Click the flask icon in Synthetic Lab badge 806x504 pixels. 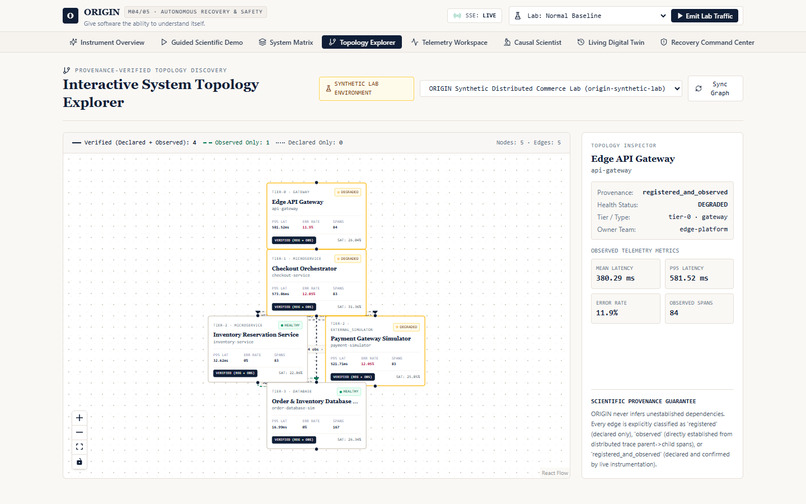coord(328,88)
